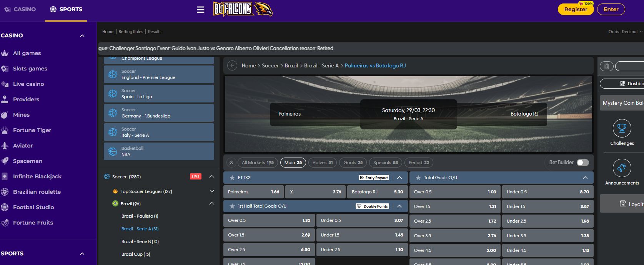The width and height of the screenshot is (644, 265).
Task: Collapse all markets with double-chevron icon
Action: tap(231, 163)
